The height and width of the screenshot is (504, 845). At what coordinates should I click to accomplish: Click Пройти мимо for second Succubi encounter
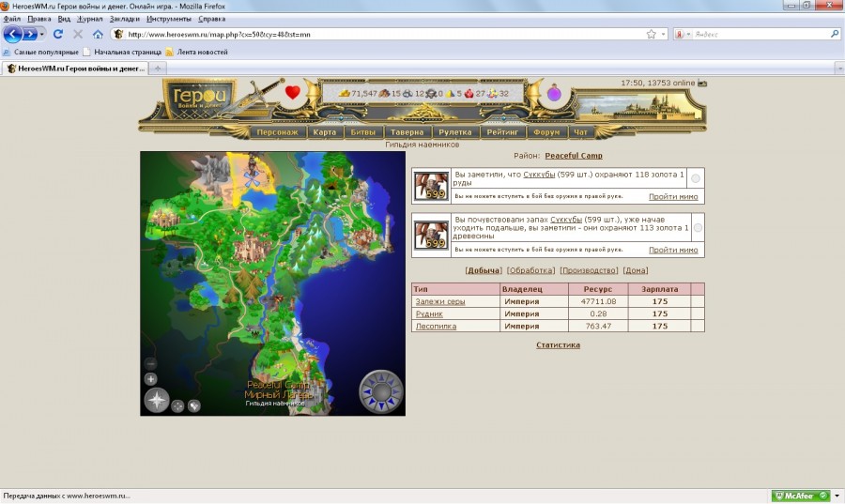click(673, 250)
